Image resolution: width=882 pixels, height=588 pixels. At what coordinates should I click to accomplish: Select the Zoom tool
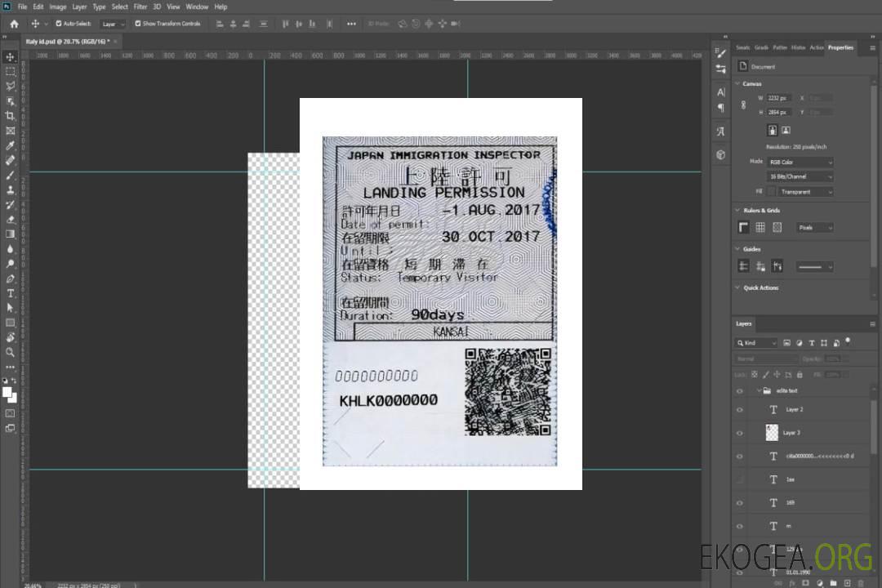10,352
